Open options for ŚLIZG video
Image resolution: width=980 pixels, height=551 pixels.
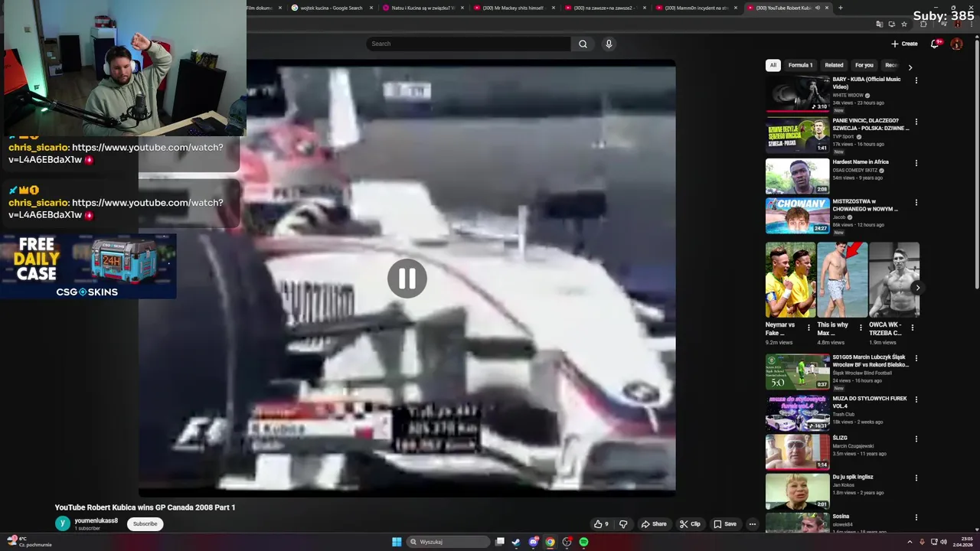point(916,439)
